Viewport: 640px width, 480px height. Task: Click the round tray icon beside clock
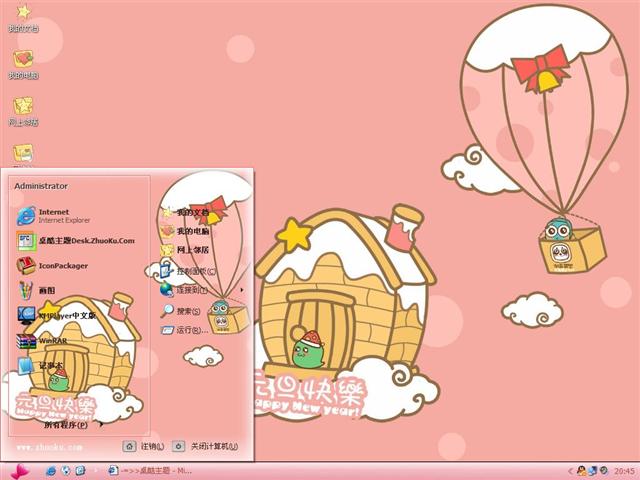coord(604,471)
